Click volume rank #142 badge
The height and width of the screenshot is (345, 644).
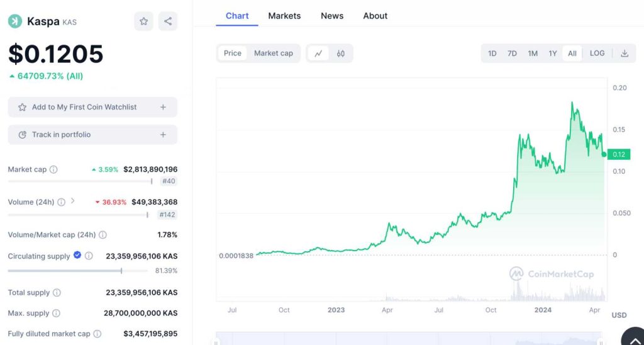coord(167,215)
